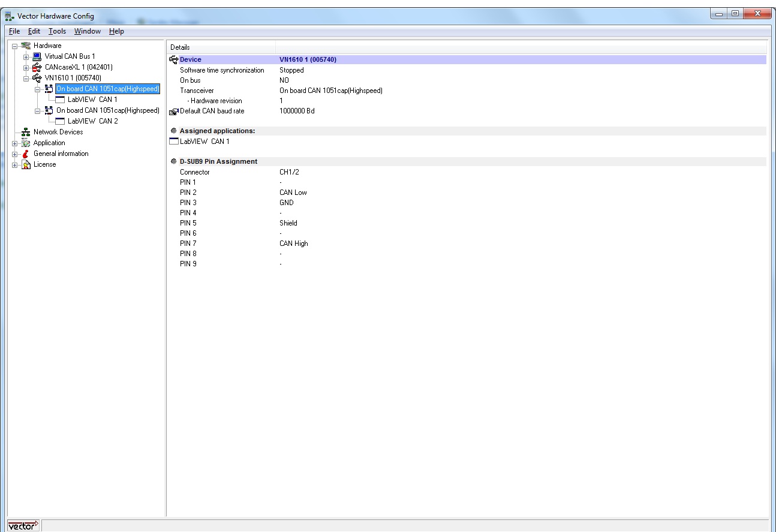Expand the CANcaseXL 1 (042401) node
Viewport: 776px width, 532px height.
click(26, 67)
